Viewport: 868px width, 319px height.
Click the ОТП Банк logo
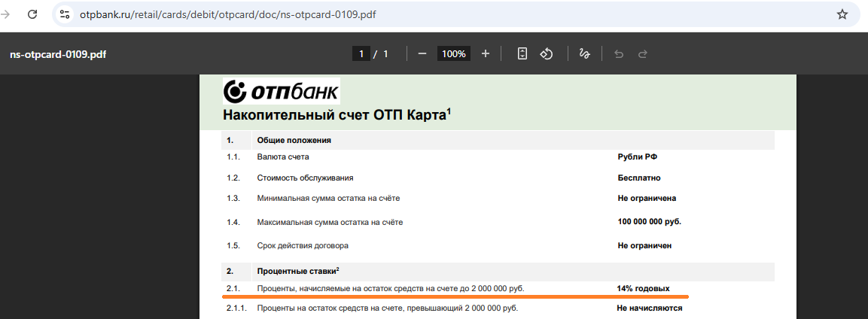(x=282, y=91)
